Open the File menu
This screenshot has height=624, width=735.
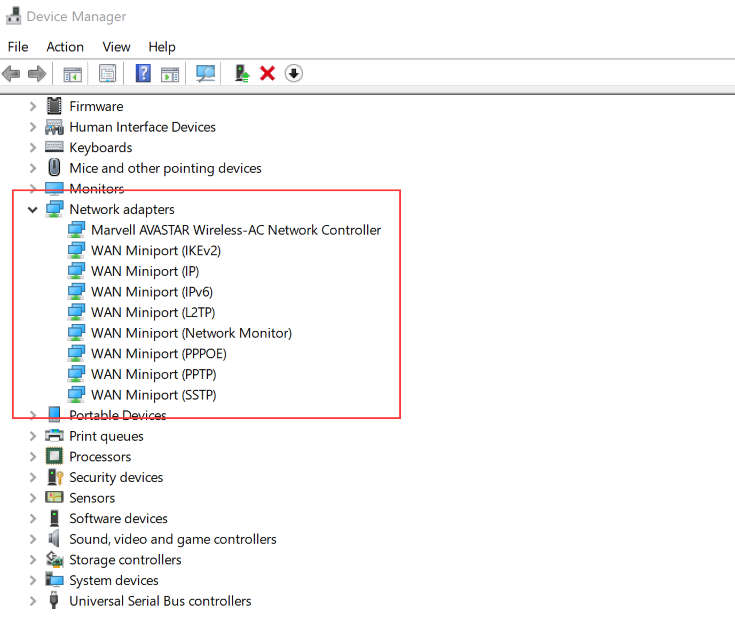(x=18, y=47)
